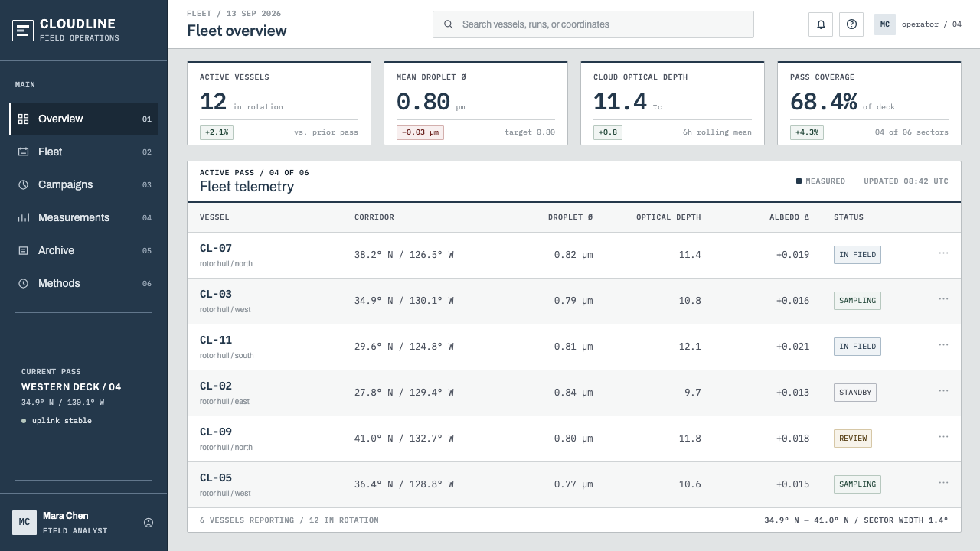Click the search magnifier icon
Image resolution: width=980 pixels, height=551 pixels.
[449, 24]
